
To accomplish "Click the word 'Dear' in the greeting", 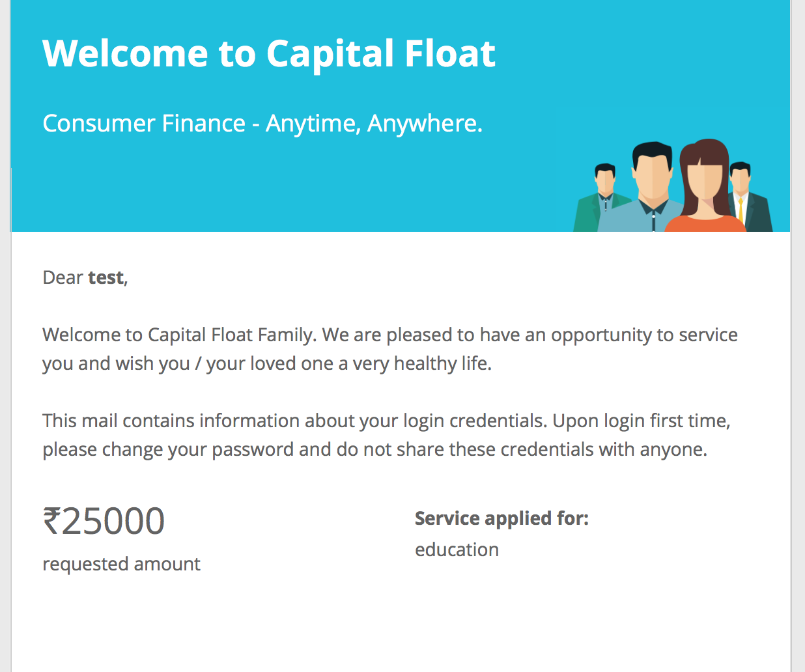I will coord(63,277).
